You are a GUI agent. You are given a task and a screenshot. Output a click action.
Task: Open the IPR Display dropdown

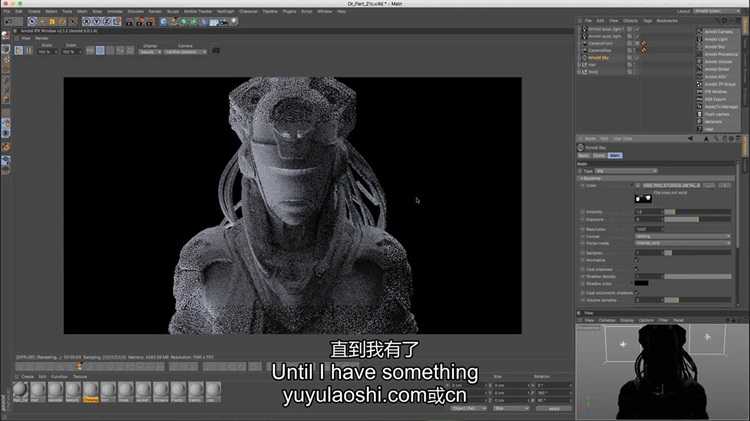(150, 52)
